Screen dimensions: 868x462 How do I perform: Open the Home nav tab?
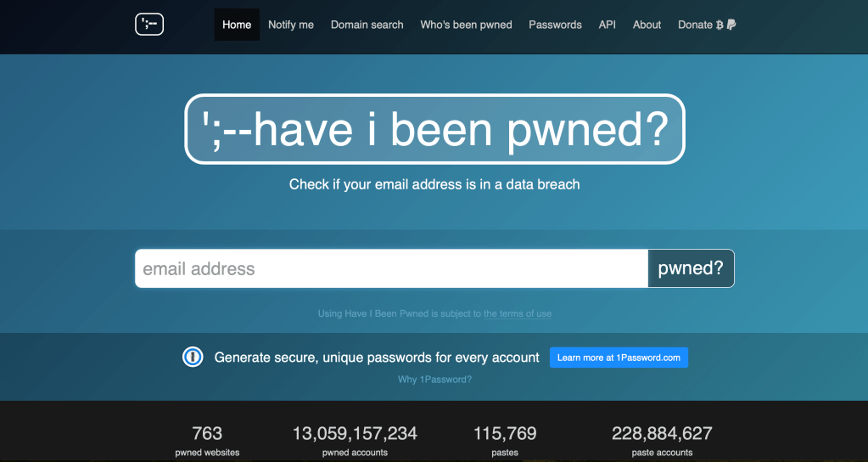(237, 25)
